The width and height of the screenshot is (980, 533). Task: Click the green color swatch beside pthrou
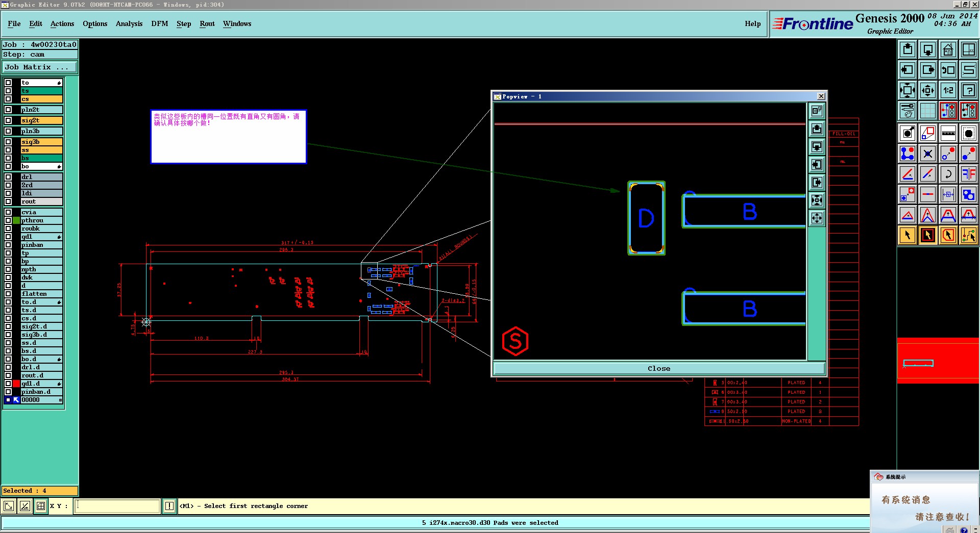point(16,220)
